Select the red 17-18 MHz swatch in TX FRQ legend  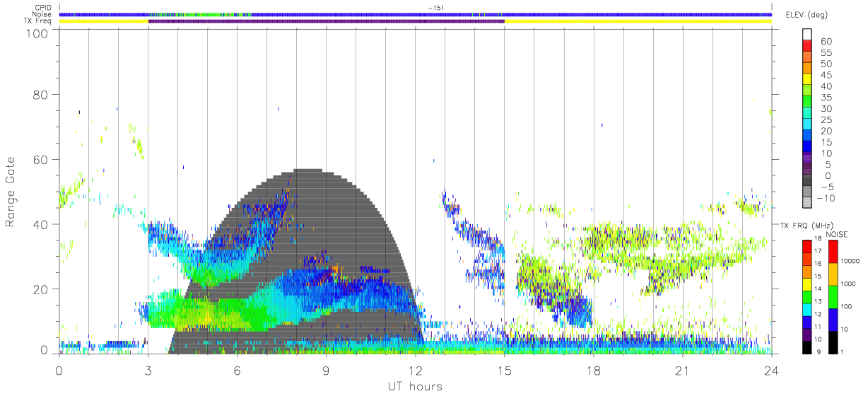(x=807, y=245)
